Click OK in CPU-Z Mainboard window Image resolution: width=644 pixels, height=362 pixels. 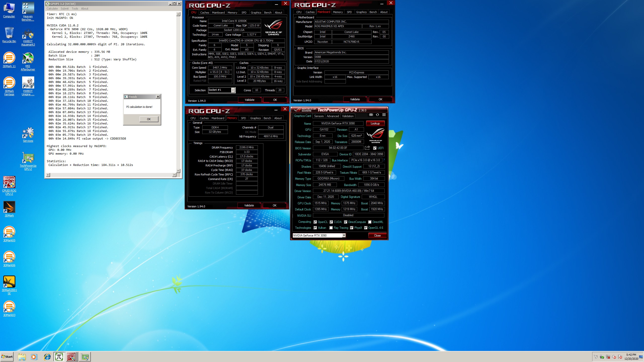click(x=380, y=99)
